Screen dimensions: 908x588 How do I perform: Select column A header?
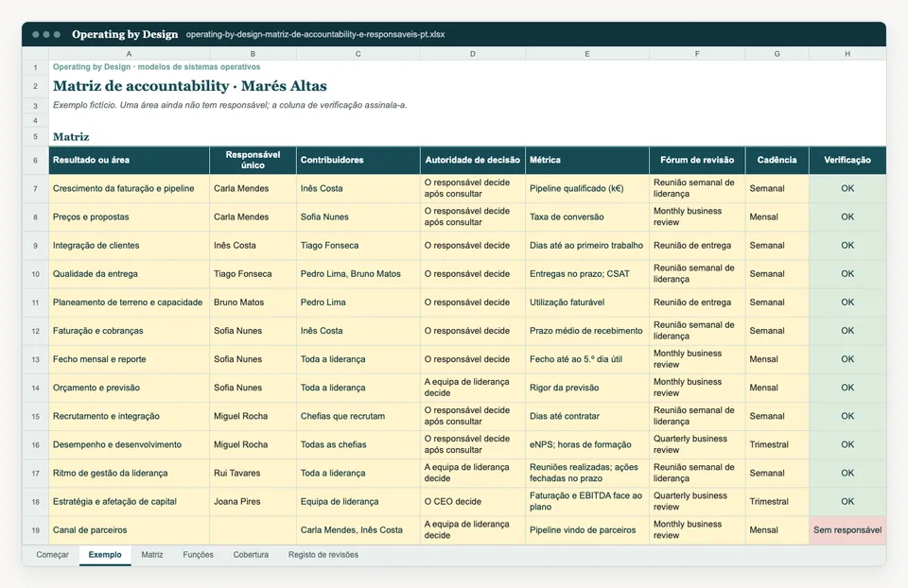(x=130, y=54)
